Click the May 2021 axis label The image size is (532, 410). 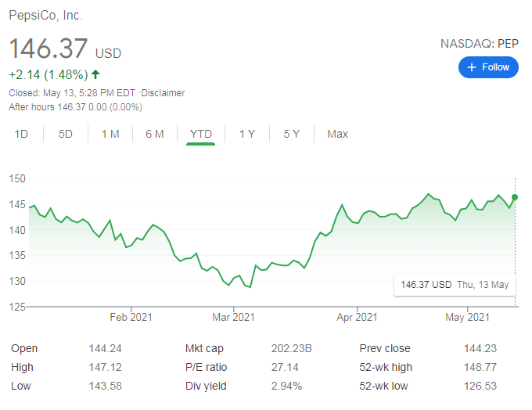point(468,317)
